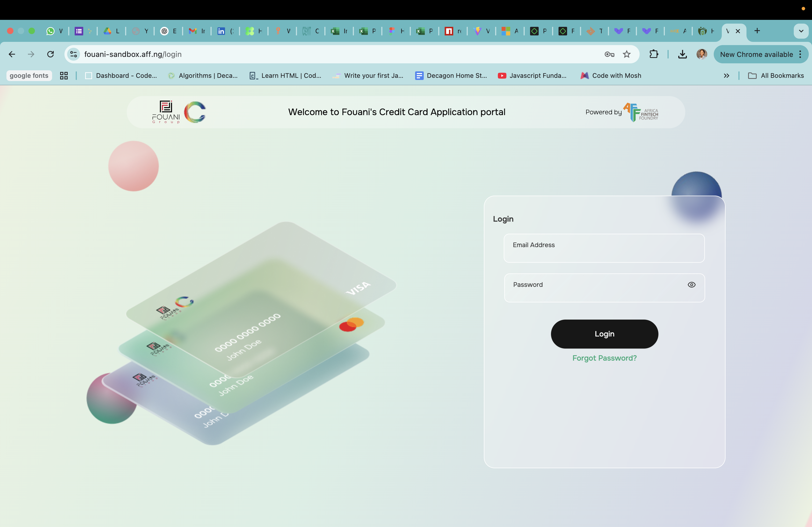
Task: Open the Downloads icon in toolbar
Action: 682,54
